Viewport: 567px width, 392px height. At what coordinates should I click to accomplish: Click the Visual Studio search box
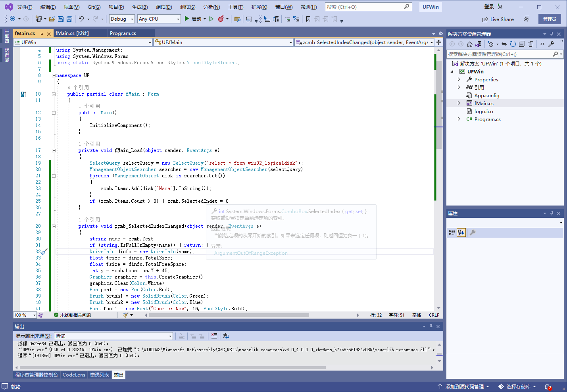(x=369, y=7)
